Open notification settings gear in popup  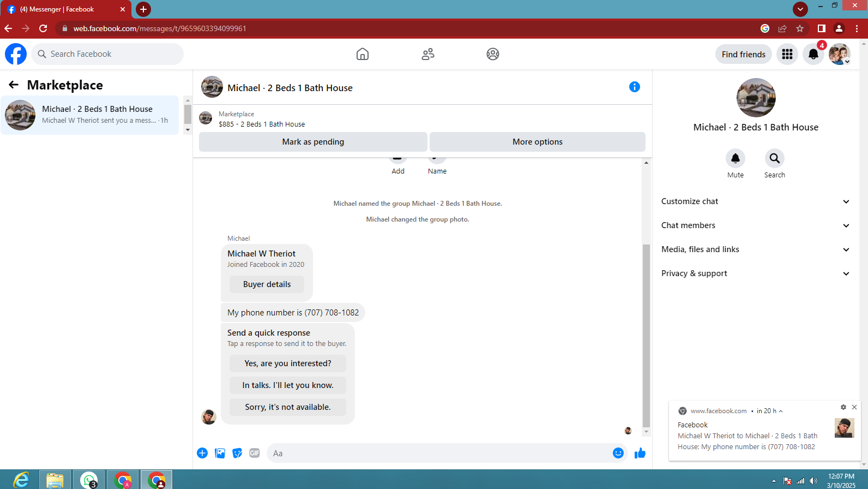tap(843, 407)
